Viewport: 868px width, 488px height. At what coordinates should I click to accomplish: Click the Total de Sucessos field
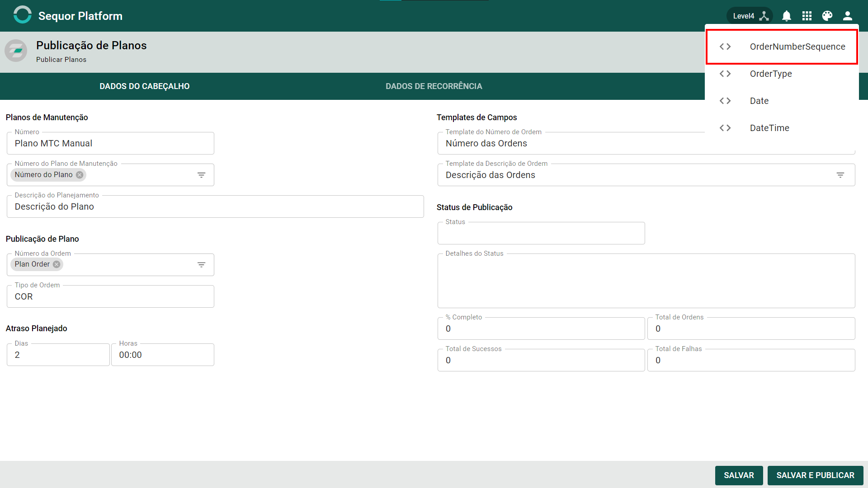pyautogui.click(x=541, y=360)
